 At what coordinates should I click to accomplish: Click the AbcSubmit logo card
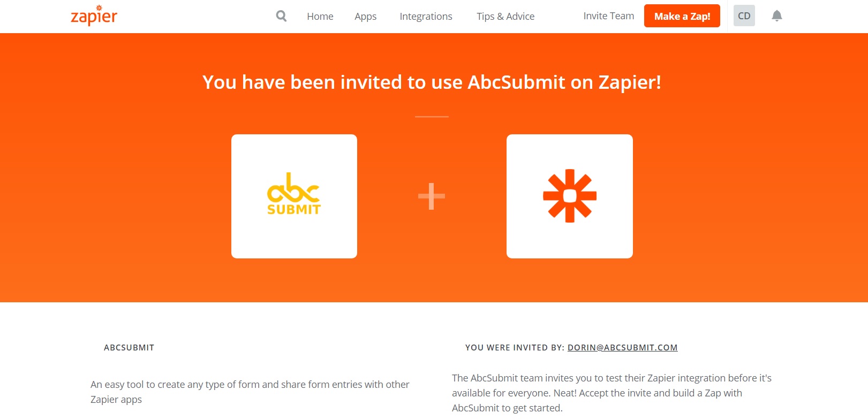[x=294, y=196]
